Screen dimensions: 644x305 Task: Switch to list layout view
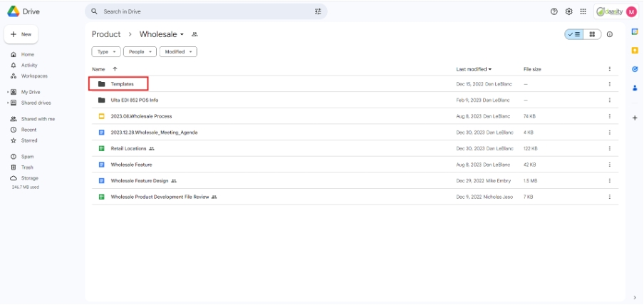click(574, 34)
